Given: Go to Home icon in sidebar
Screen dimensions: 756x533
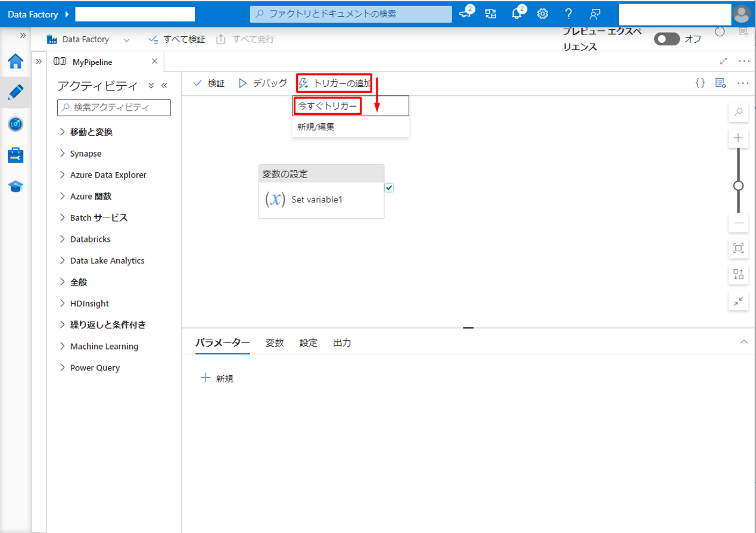Looking at the screenshot, I should pos(15,61).
